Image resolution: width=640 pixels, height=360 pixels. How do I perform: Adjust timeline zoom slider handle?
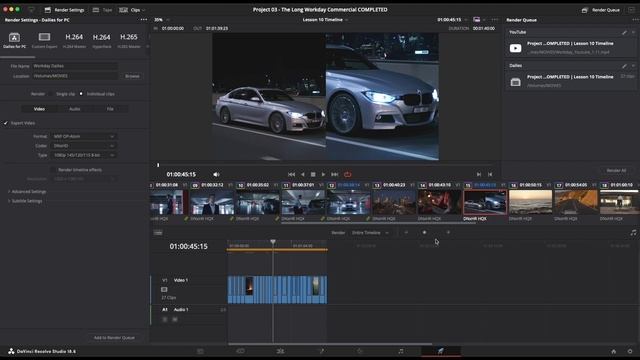point(424,232)
